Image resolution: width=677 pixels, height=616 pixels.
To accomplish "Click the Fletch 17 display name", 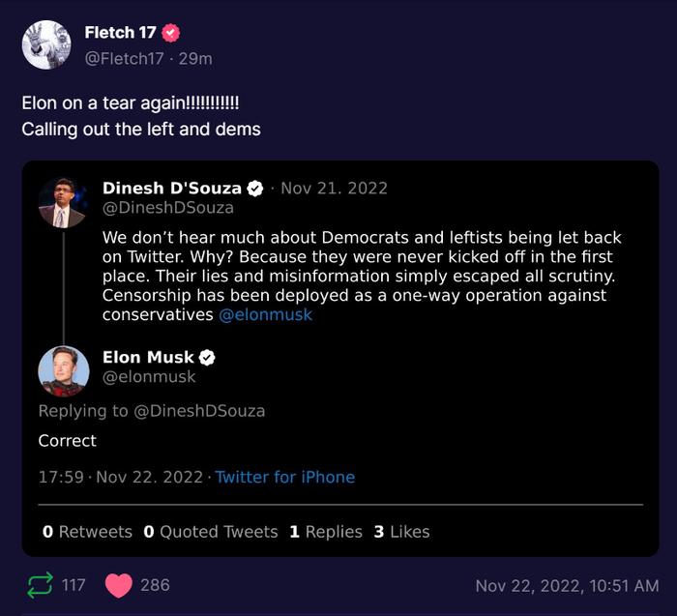I will point(120,33).
